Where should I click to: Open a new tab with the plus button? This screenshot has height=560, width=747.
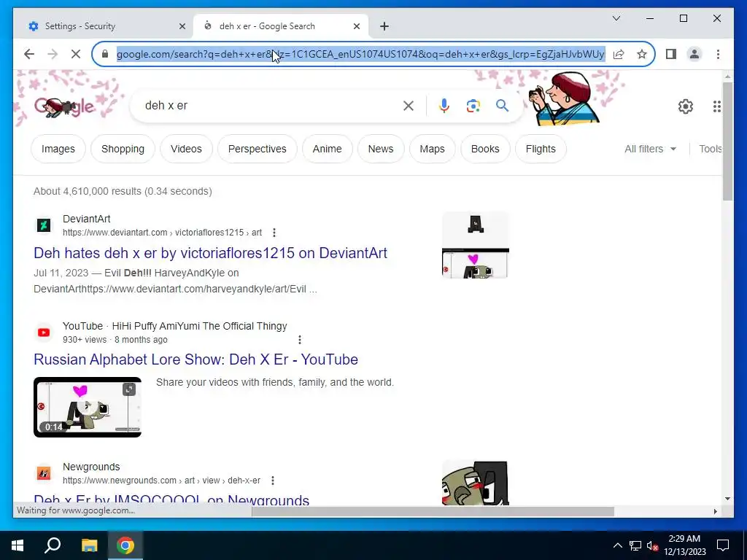[384, 26]
